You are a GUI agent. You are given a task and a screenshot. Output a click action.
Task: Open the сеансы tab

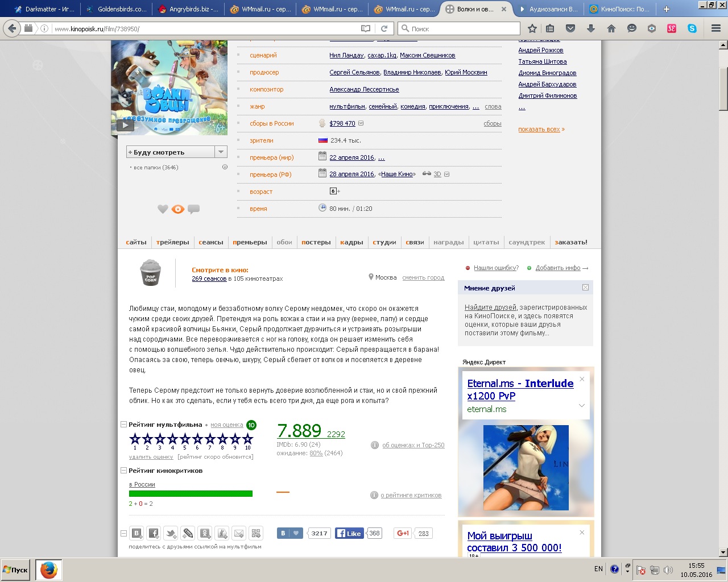tap(211, 242)
